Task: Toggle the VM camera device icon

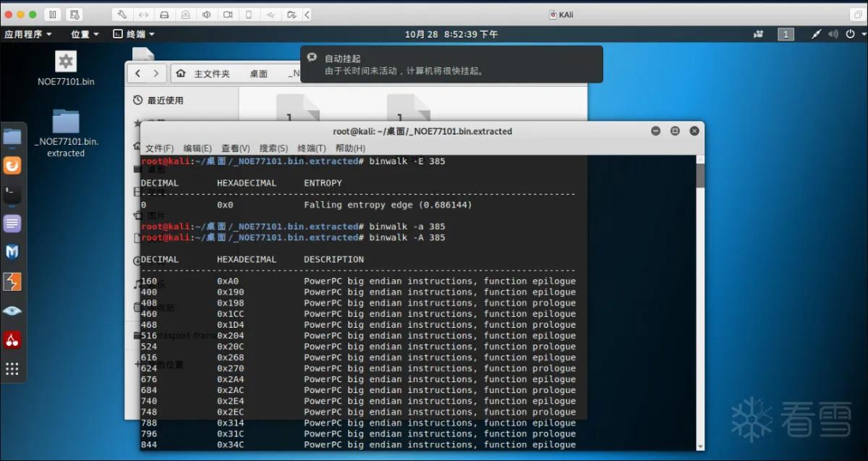Action: click(229, 14)
